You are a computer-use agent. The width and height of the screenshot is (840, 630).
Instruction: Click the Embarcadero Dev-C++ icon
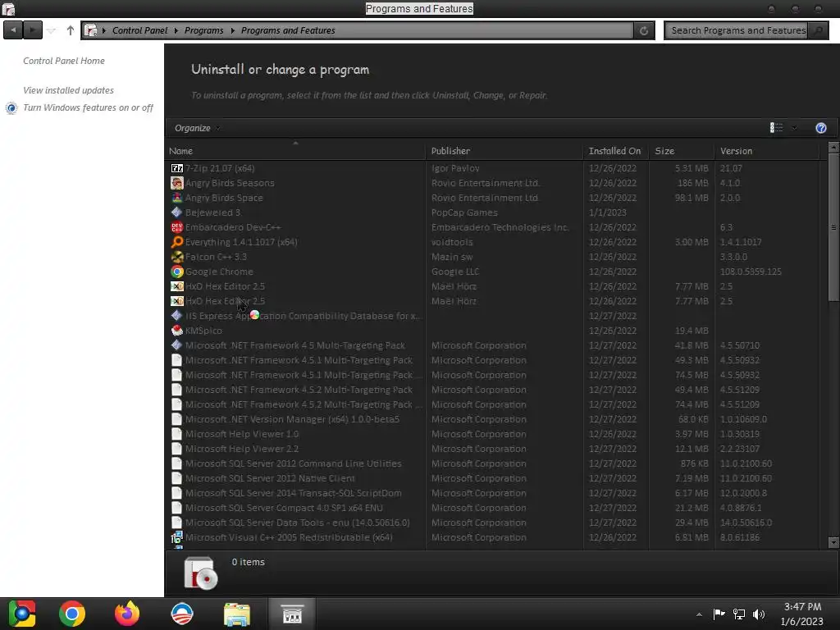tap(177, 227)
